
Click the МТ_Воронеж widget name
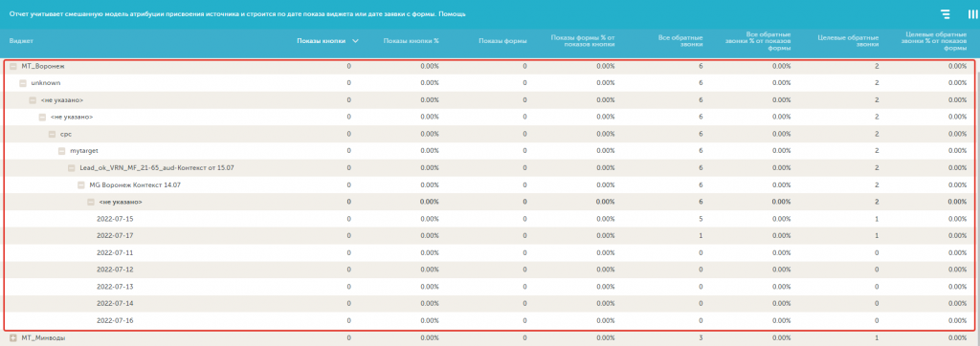point(43,66)
